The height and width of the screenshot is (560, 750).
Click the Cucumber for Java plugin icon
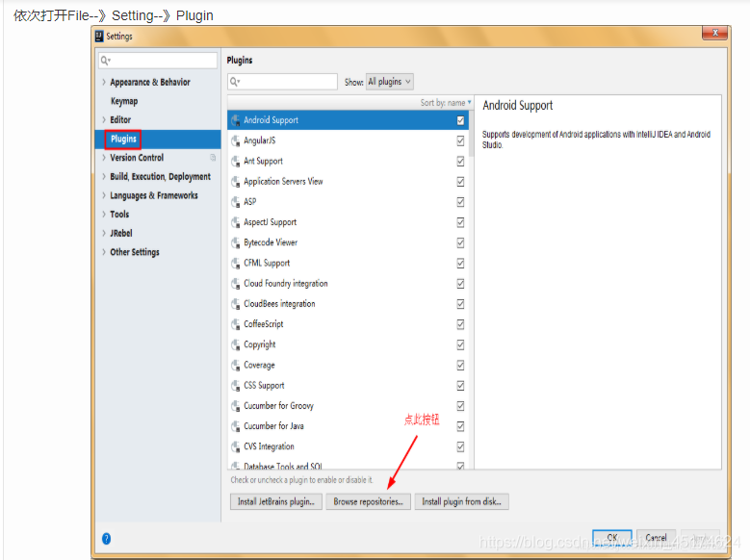[x=236, y=426]
